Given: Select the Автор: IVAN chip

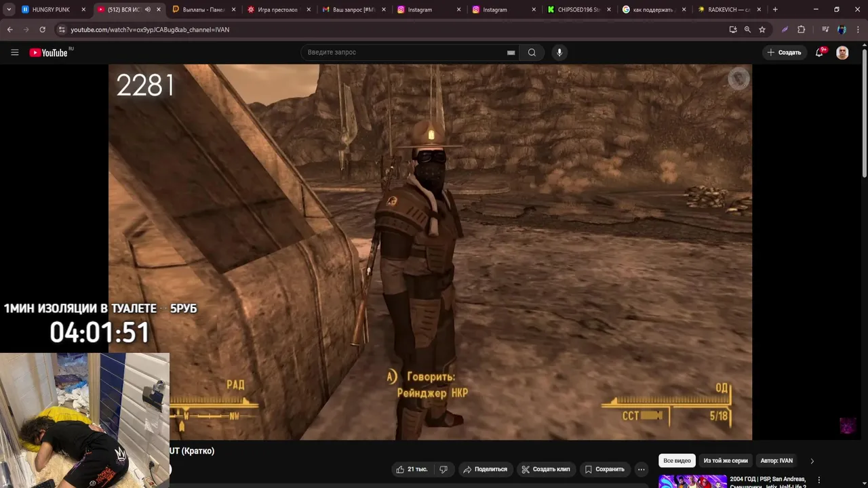Looking at the screenshot, I should click(x=776, y=461).
